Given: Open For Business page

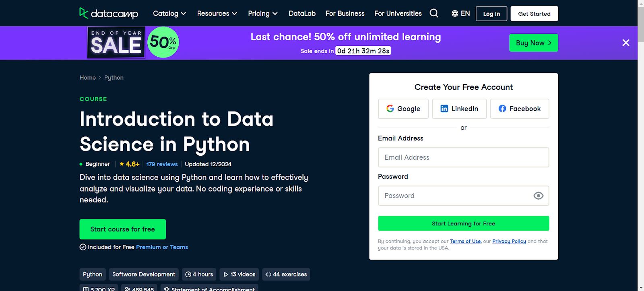Looking at the screenshot, I should [345, 13].
